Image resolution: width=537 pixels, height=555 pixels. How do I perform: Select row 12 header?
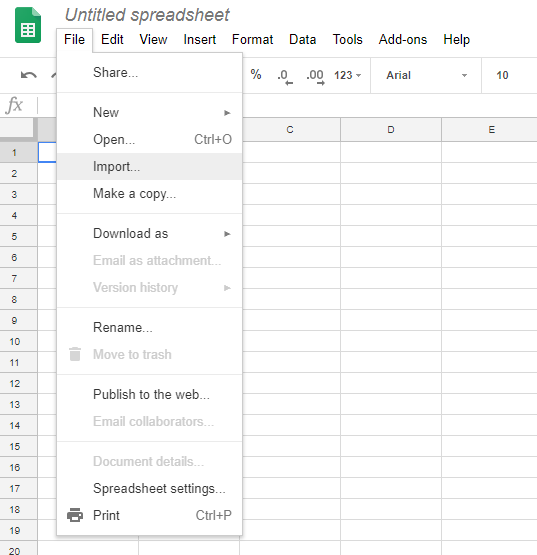point(18,383)
